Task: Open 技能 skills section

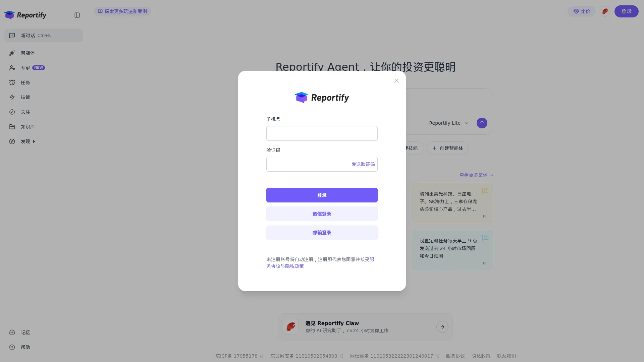Action: coord(43,97)
